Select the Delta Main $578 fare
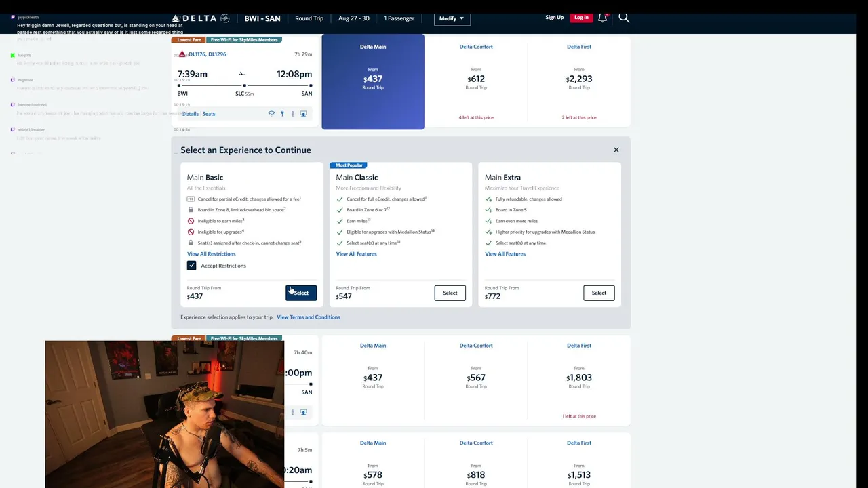 373,461
